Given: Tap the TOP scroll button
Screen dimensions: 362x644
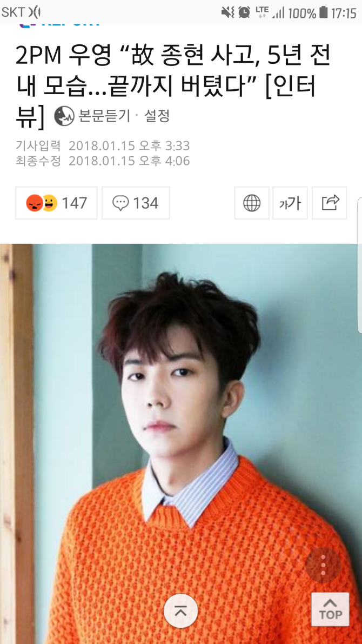Looking at the screenshot, I should pyautogui.click(x=331, y=609).
